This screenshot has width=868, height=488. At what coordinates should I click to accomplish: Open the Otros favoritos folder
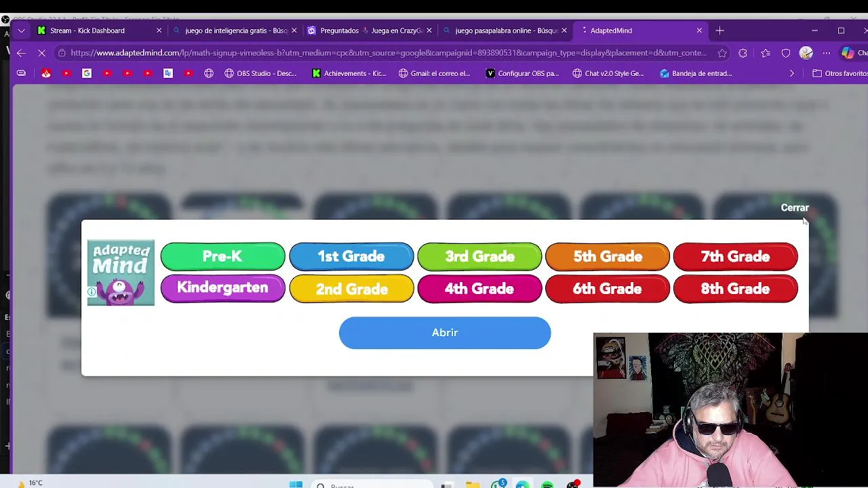point(840,73)
